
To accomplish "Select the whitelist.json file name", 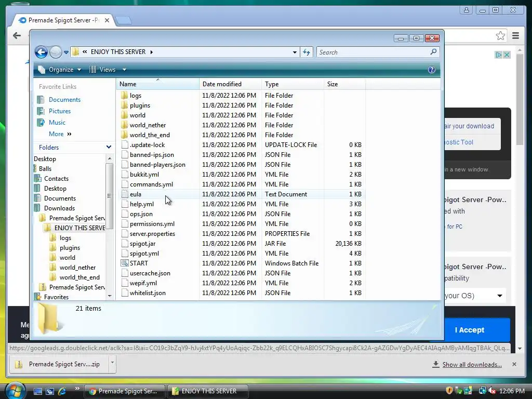I will 148,293.
